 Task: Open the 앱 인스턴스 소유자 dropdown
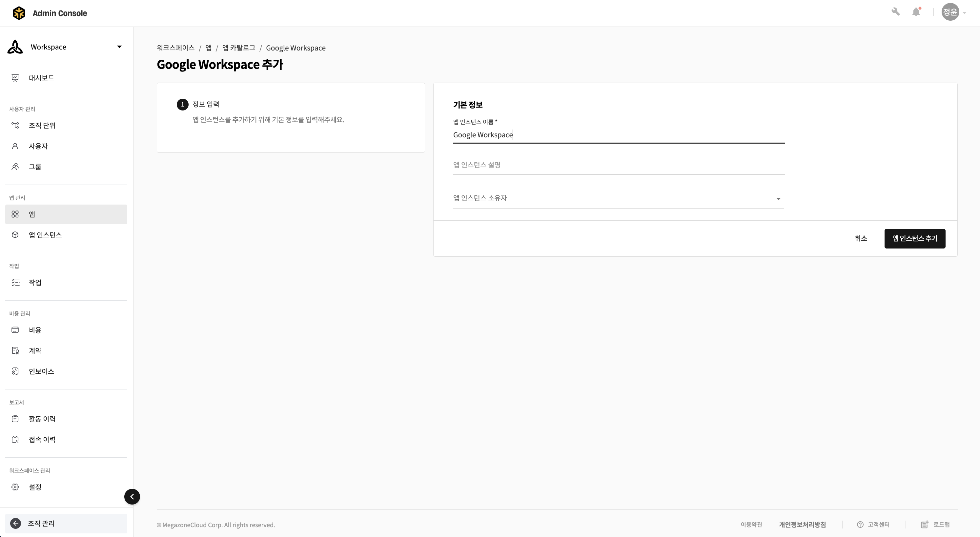point(619,198)
